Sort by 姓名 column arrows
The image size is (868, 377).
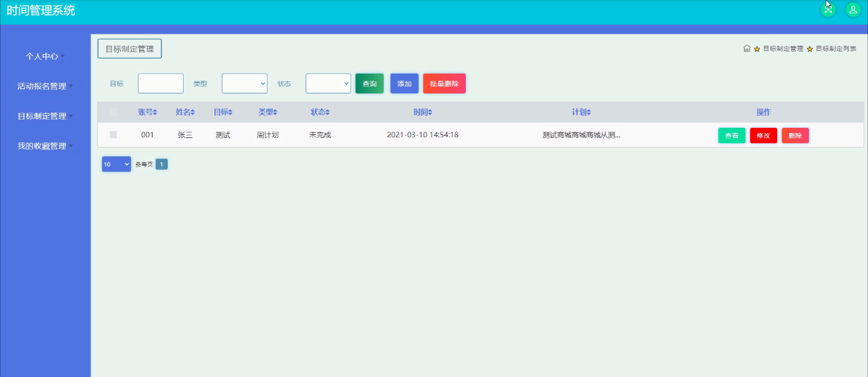(193, 113)
